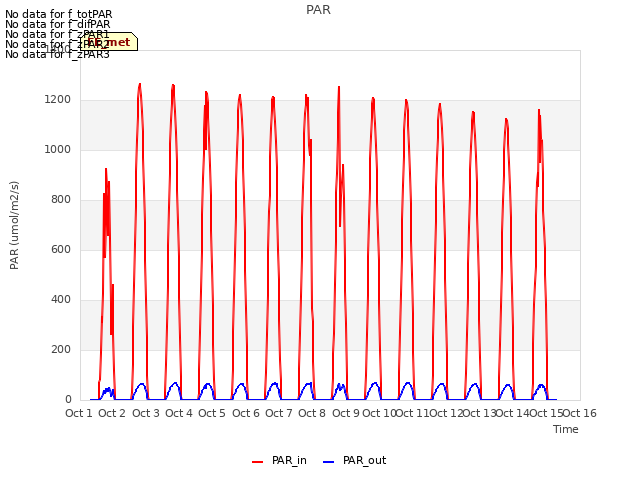
Task: Click the 'No data for f_totPAR' message
Action: [x=58, y=14]
